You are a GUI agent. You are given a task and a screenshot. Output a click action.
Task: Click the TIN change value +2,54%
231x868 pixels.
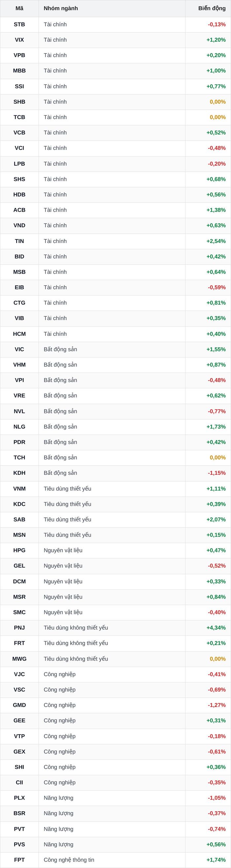[216, 241]
